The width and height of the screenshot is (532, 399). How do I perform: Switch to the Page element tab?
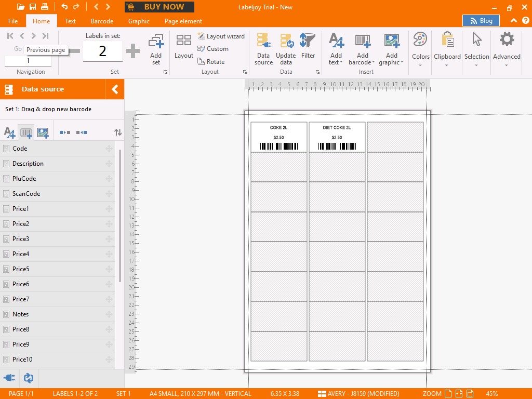point(183,21)
